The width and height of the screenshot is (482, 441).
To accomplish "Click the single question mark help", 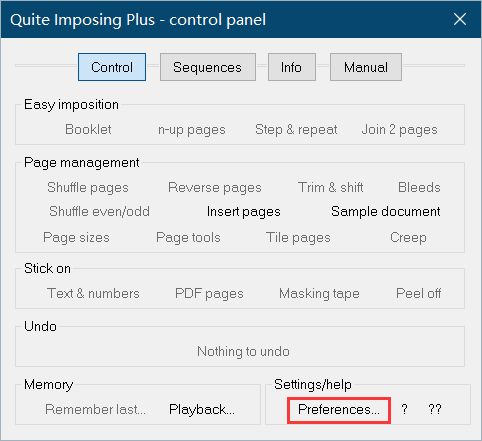I will (404, 410).
